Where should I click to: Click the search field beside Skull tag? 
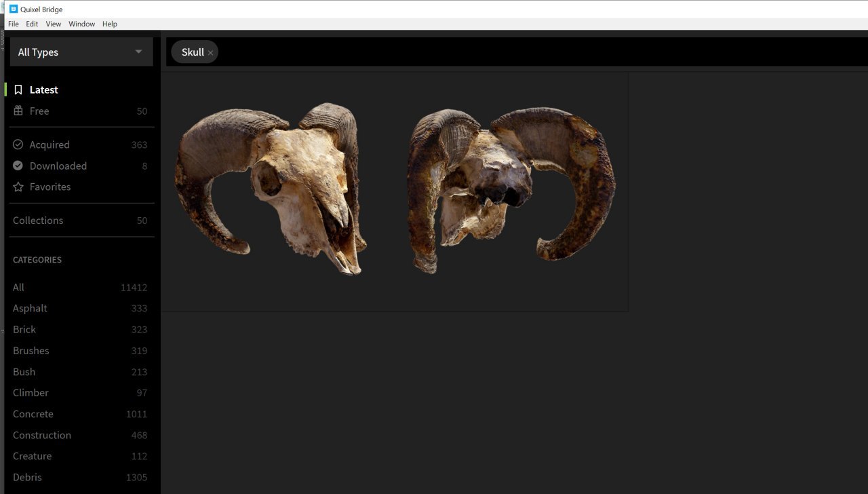pos(542,52)
